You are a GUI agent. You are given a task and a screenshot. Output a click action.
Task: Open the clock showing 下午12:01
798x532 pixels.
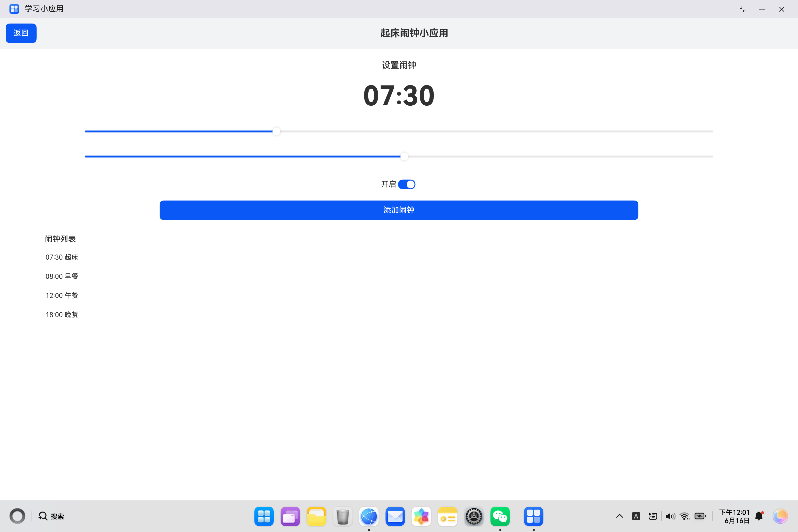pos(734,516)
